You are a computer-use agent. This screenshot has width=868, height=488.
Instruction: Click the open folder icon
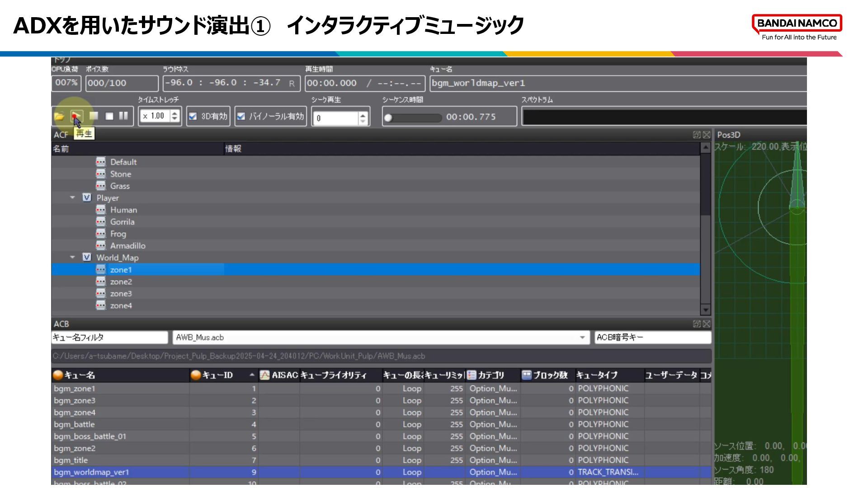(x=59, y=117)
